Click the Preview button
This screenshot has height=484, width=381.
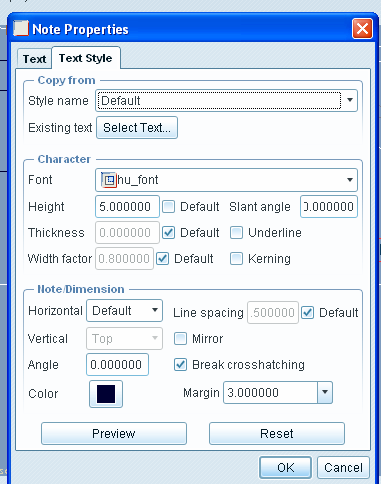[114, 434]
